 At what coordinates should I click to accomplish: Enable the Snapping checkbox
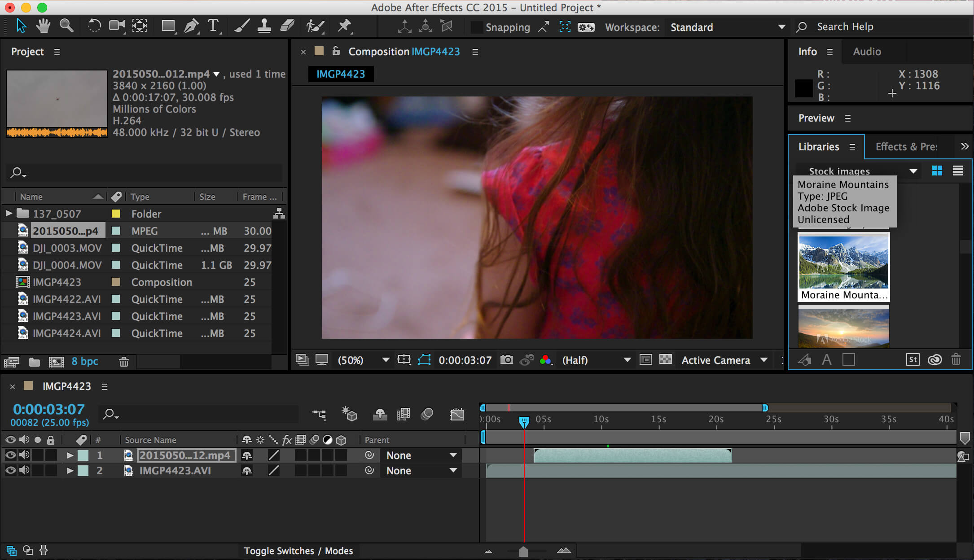(476, 27)
